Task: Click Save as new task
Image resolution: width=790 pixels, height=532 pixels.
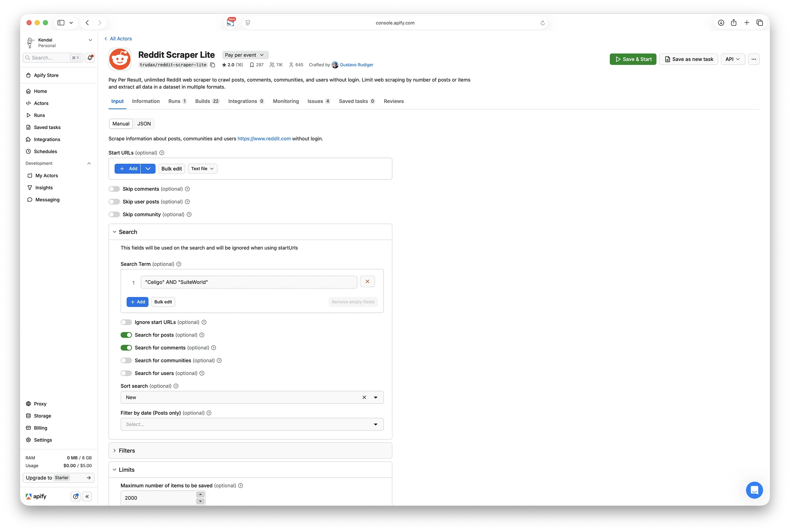Action: pyautogui.click(x=689, y=59)
